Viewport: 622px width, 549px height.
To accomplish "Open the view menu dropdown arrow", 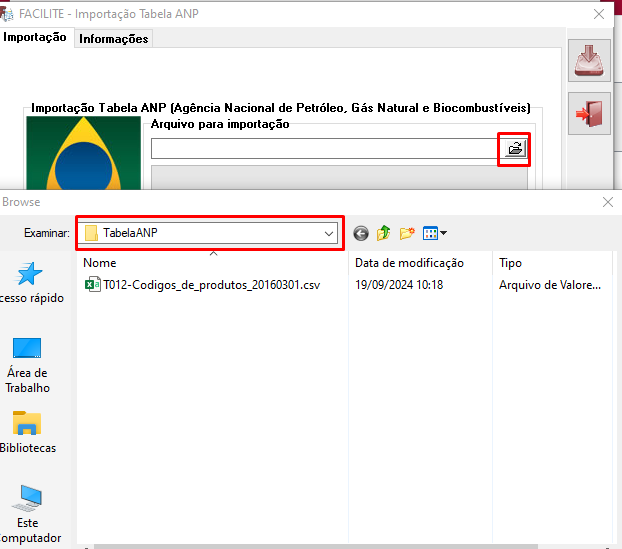I will point(443,233).
